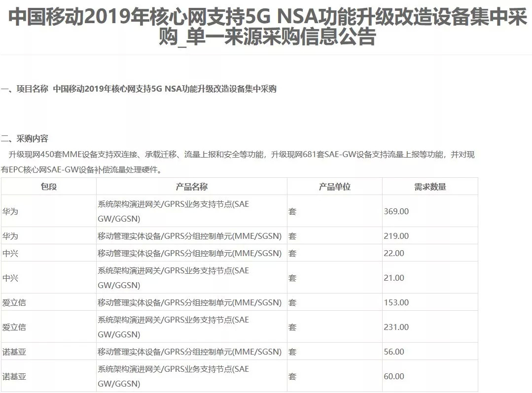Screen dimensions: 532x393
Task: Click the MME/SGSN product name in 22.00 row
Action: (190, 253)
